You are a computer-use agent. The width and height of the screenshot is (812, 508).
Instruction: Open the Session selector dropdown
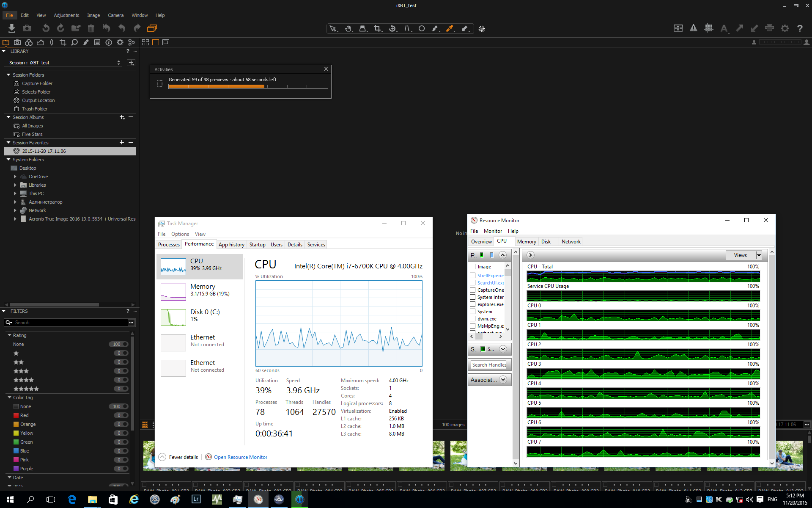point(63,63)
